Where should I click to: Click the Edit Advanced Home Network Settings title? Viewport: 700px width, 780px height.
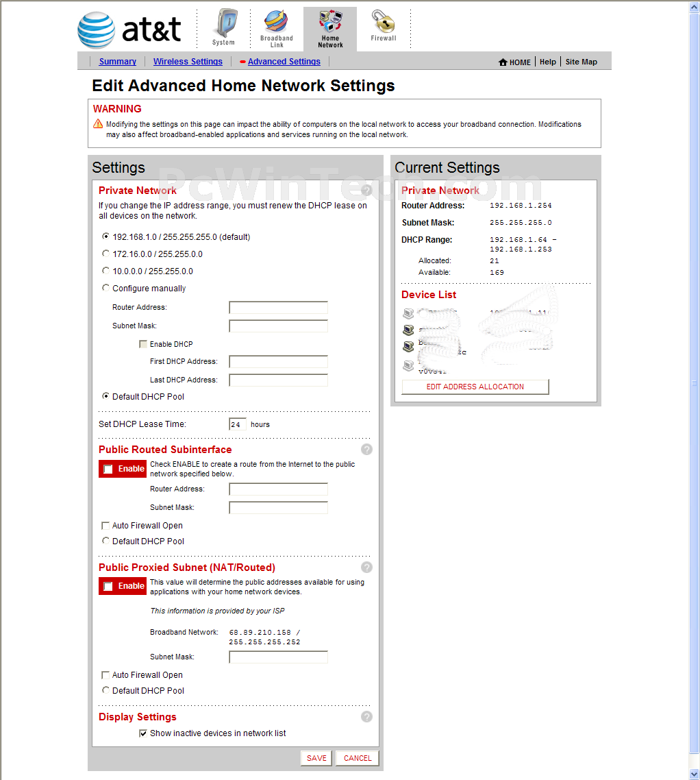tap(243, 86)
